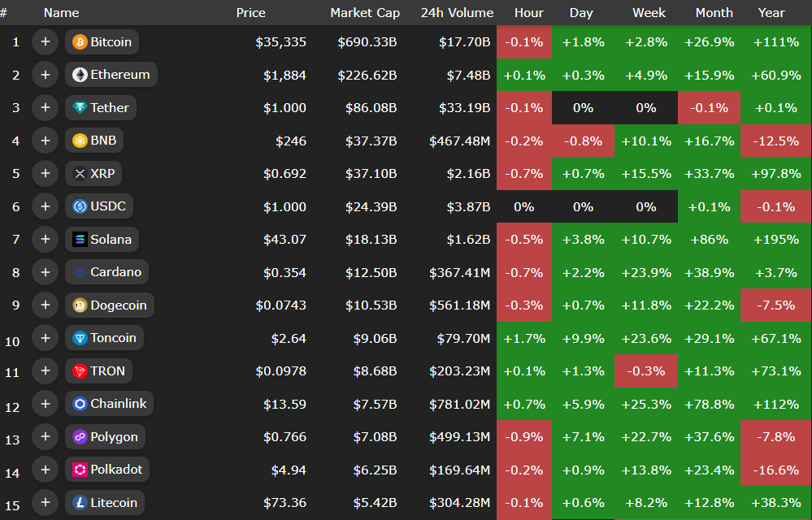Click the Ethereum logo icon
This screenshot has width=812, height=520.
click(x=80, y=75)
